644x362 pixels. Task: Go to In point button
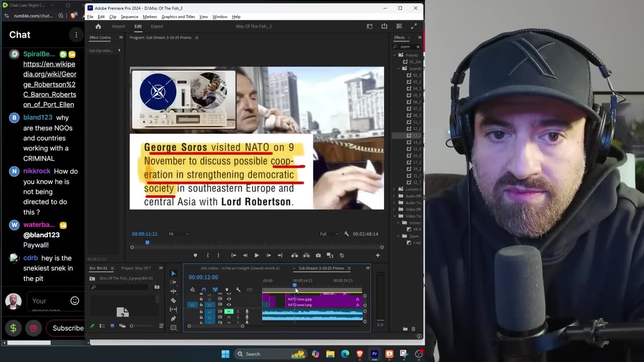(233, 255)
